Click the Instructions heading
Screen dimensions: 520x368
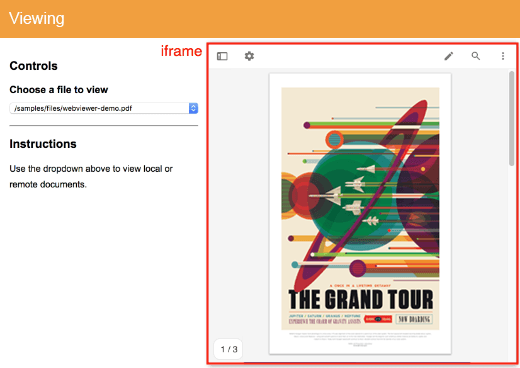[43, 144]
